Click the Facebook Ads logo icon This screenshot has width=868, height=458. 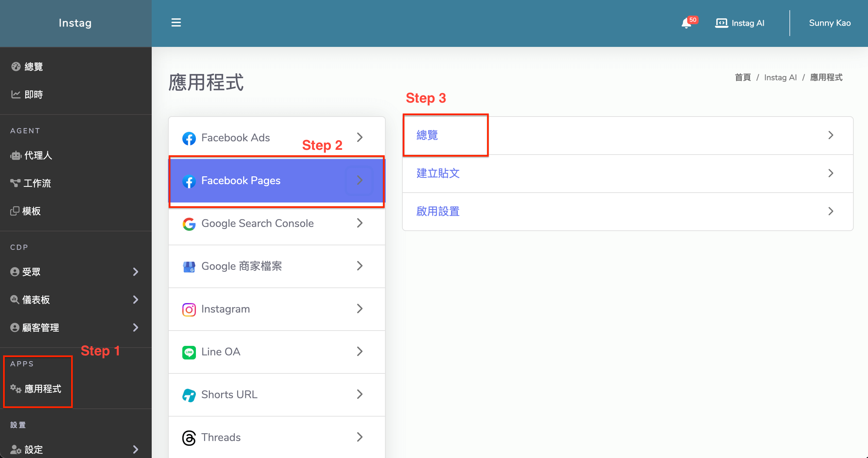[189, 138]
